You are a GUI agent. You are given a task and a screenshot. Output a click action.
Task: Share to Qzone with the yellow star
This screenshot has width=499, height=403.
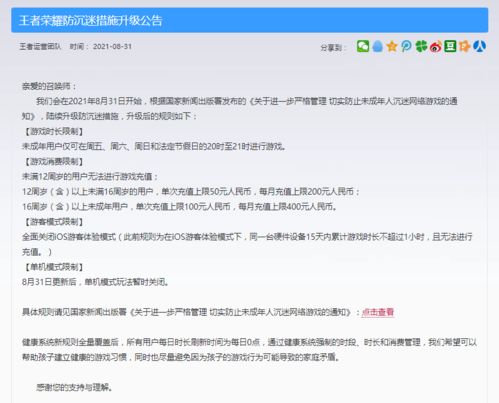pos(392,46)
